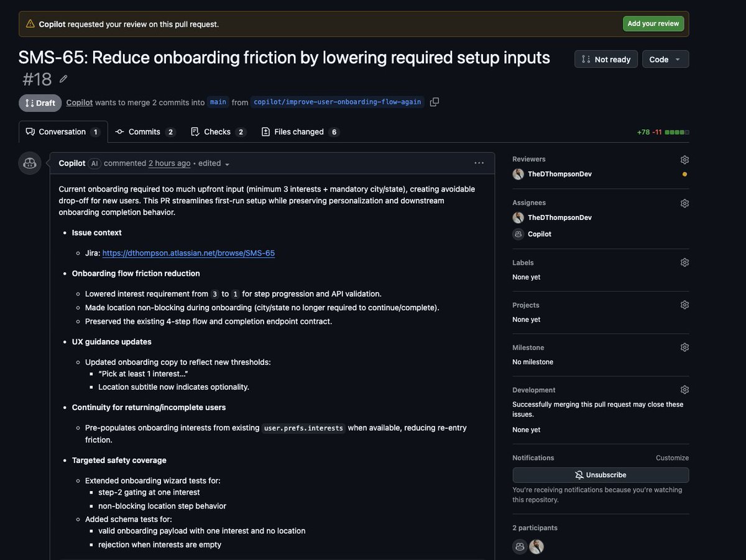
Task: Open the comment three-dots menu
Action: click(x=479, y=163)
